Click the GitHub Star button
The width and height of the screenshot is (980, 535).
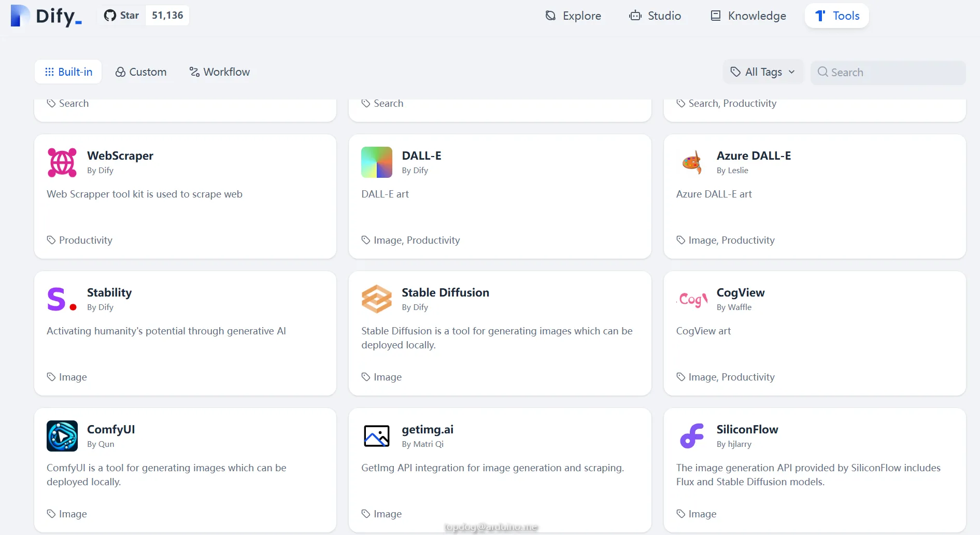[x=122, y=16]
